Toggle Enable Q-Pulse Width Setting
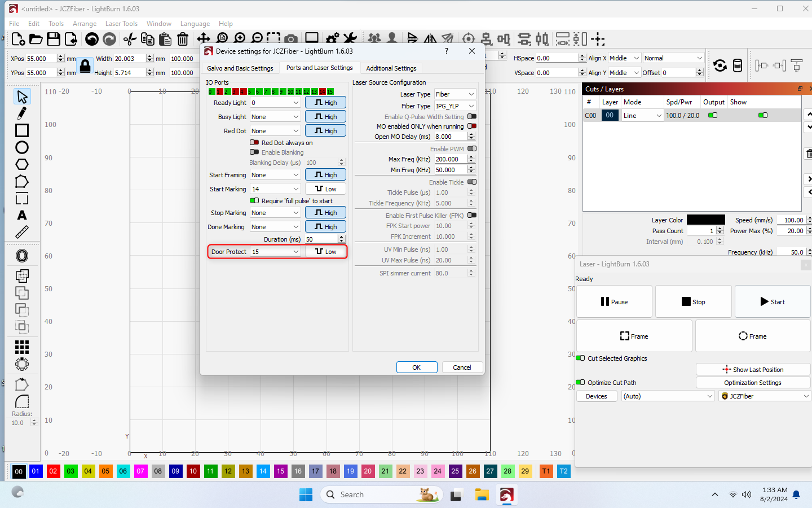 [472, 117]
